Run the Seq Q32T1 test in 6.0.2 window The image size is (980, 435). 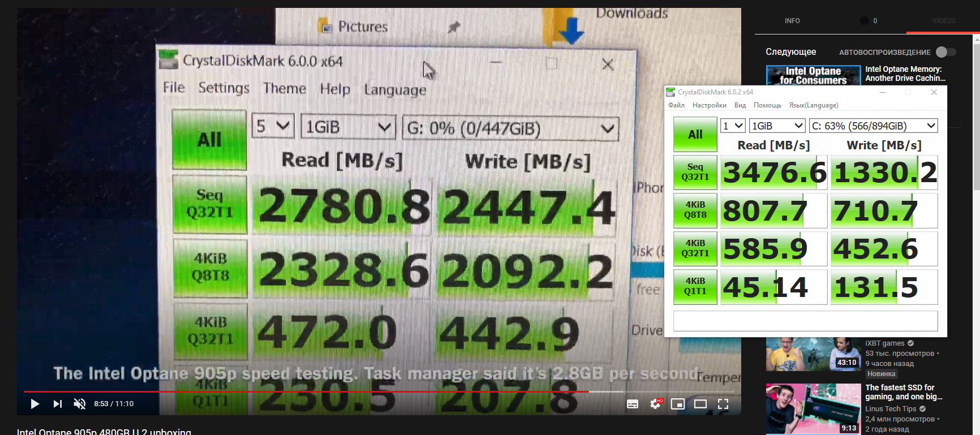pyautogui.click(x=695, y=172)
